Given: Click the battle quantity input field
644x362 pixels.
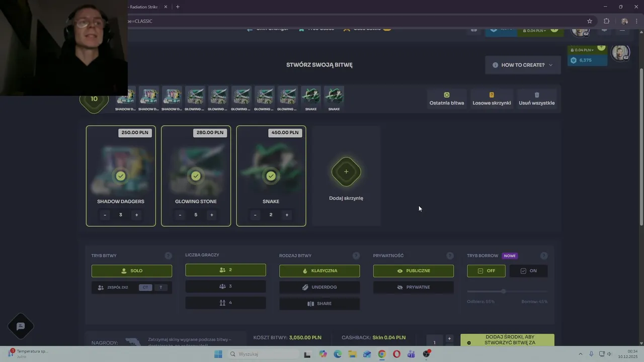Looking at the screenshot, I should (x=435, y=341).
